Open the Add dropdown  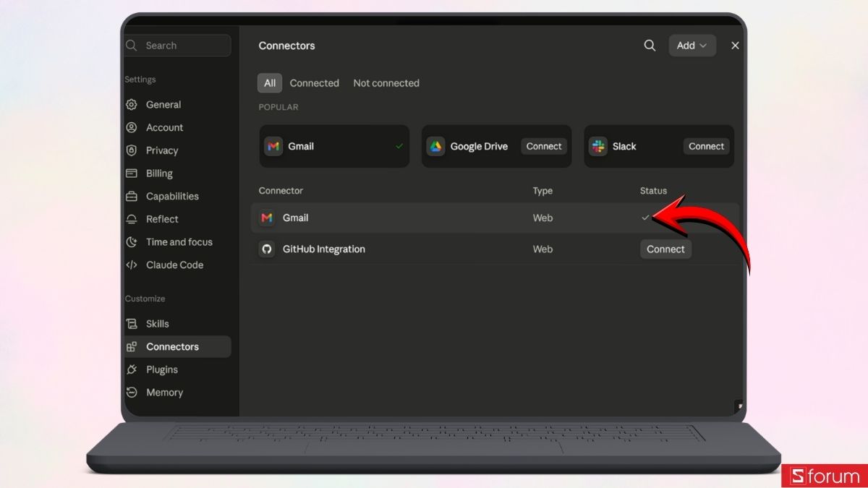point(692,46)
